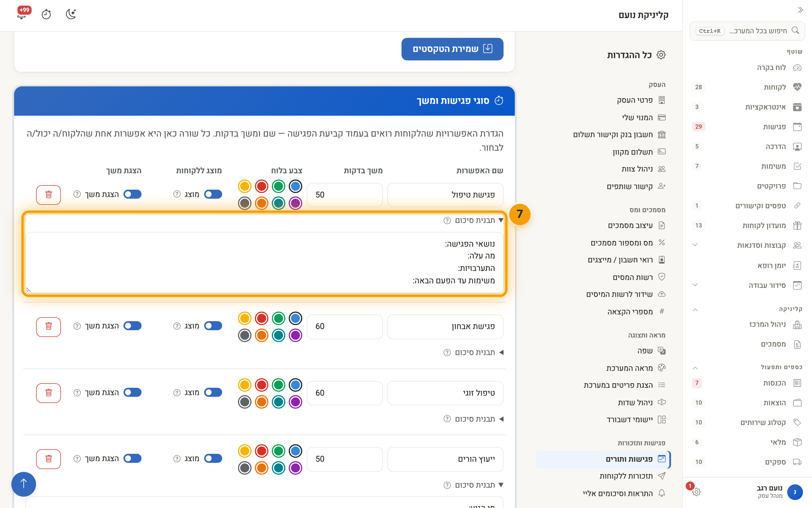Edit the name field of פגישת אבחון
The image size is (812, 508).
coord(445,327)
